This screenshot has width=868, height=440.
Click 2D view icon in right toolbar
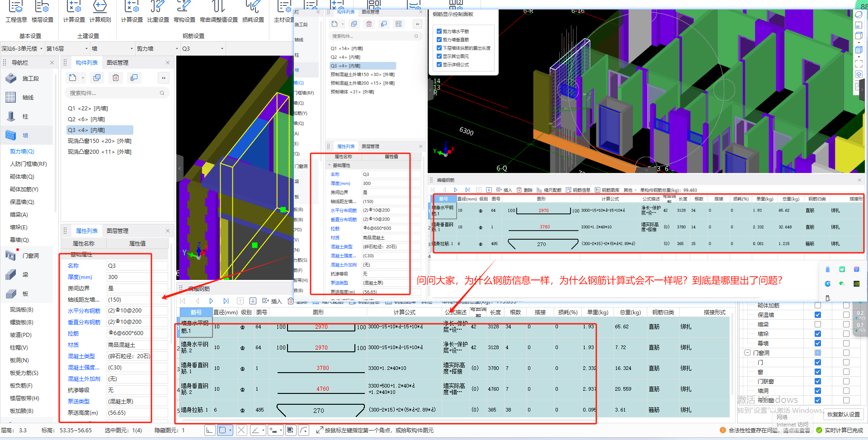pos(859,25)
